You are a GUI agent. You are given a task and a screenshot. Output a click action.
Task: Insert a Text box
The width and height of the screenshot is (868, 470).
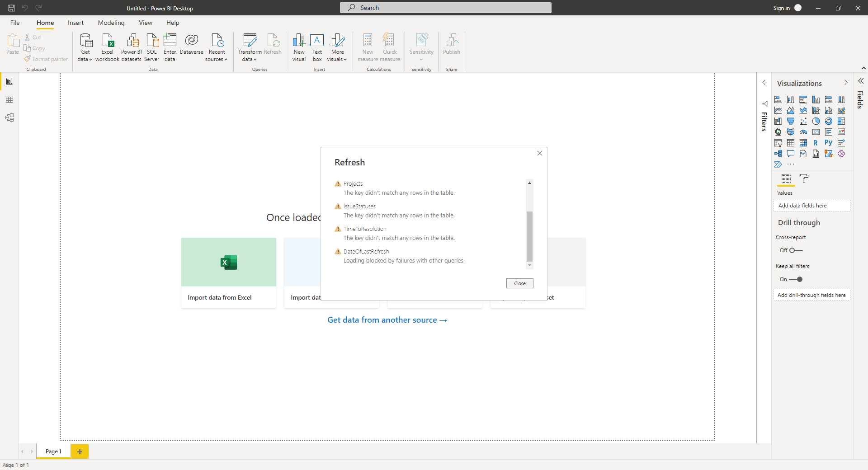click(x=317, y=47)
